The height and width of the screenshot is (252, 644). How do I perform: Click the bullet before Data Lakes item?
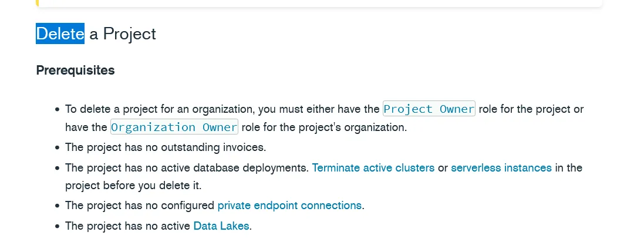pyautogui.click(x=58, y=226)
